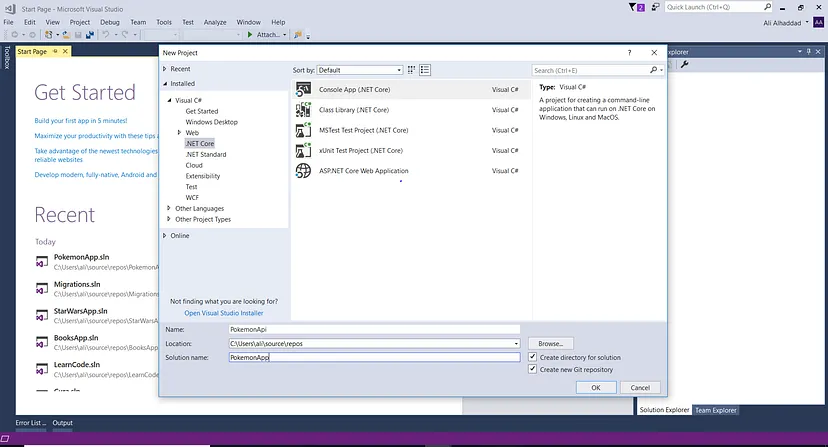Click the OK button
The height and width of the screenshot is (447, 828).
point(596,387)
